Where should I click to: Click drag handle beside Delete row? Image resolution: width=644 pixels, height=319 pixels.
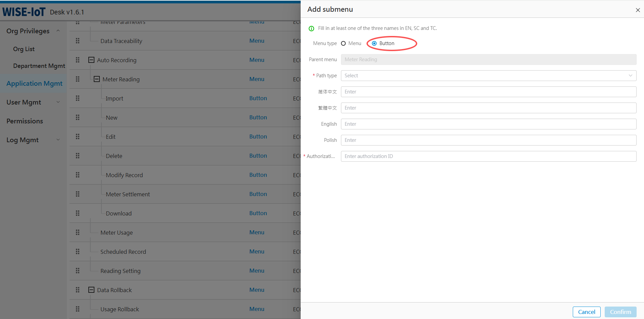point(78,156)
